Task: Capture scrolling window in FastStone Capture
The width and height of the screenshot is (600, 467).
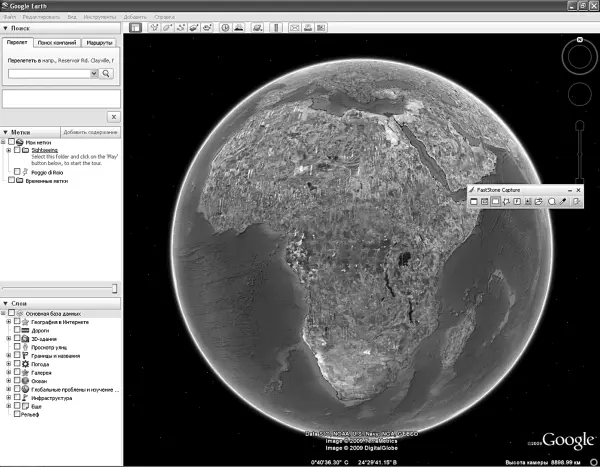Action: tap(528, 201)
